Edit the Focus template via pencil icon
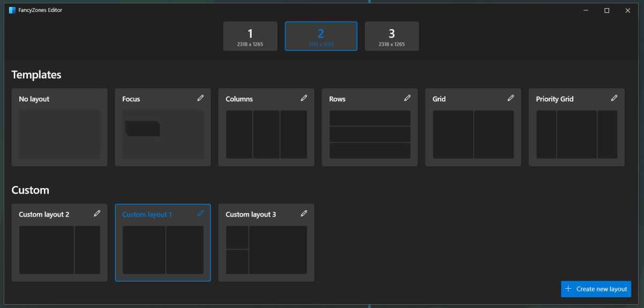Image resolution: width=644 pixels, height=308 pixels. (x=201, y=98)
